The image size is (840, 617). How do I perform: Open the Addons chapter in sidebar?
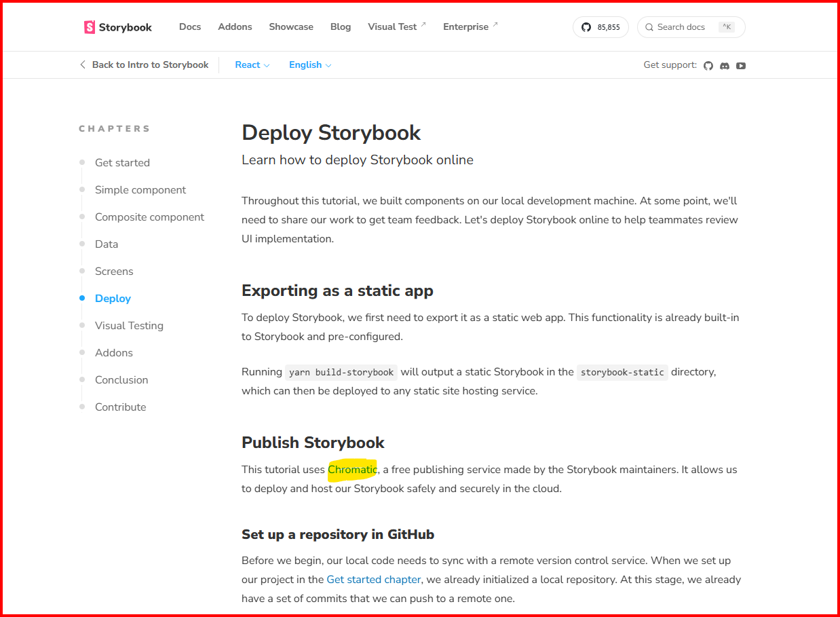pos(114,353)
